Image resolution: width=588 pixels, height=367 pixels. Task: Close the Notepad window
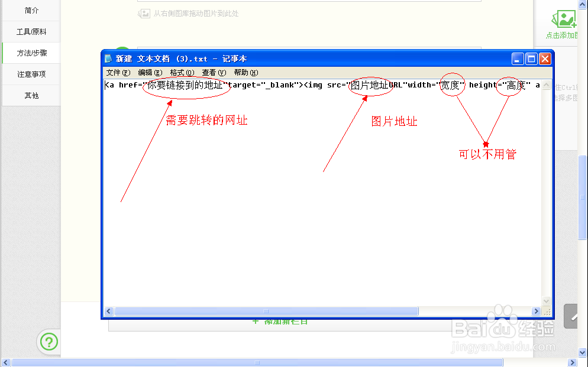click(545, 59)
